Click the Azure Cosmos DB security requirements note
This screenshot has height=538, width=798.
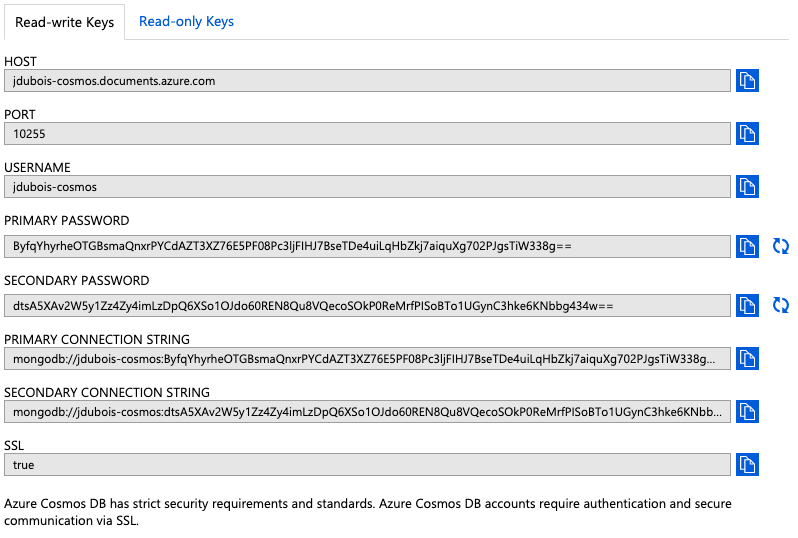click(367, 512)
